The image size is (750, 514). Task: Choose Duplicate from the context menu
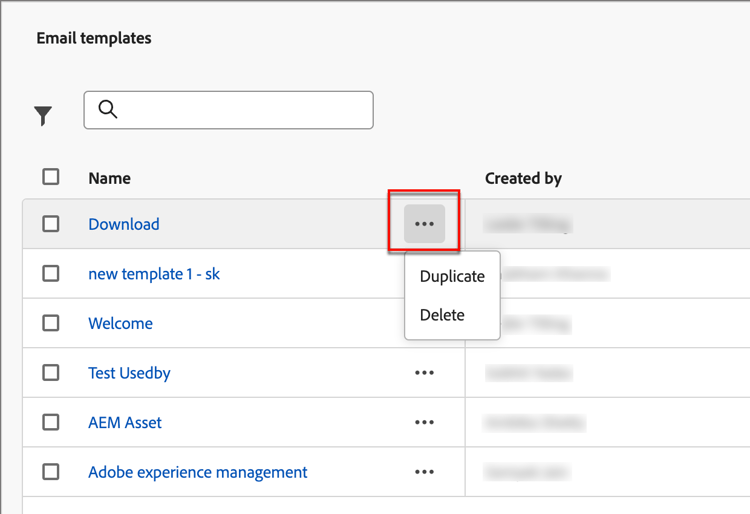pyautogui.click(x=452, y=277)
